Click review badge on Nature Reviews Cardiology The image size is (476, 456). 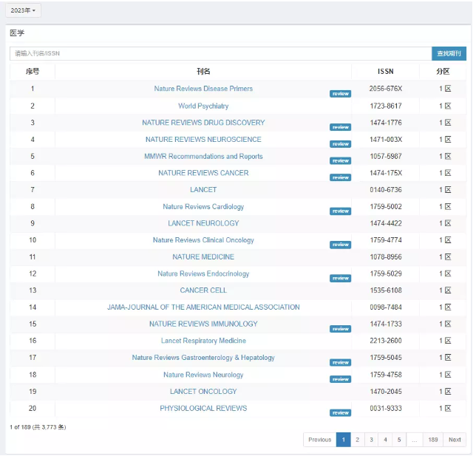click(340, 211)
